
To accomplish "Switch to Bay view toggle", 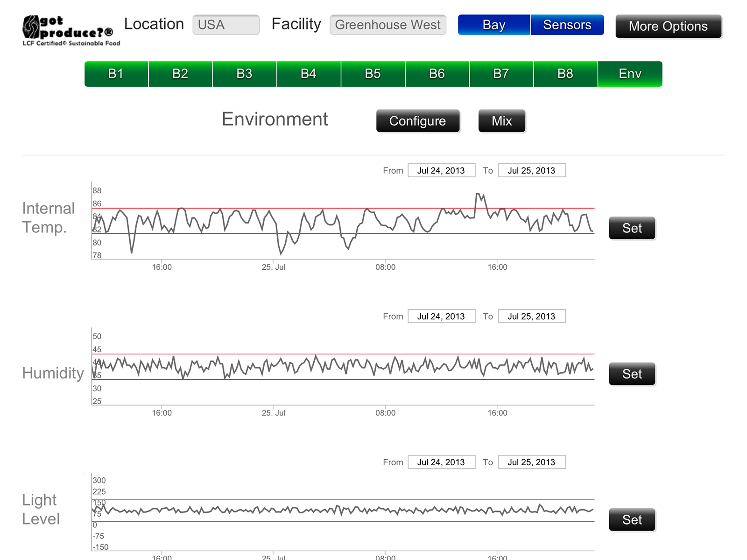I will [x=494, y=25].
